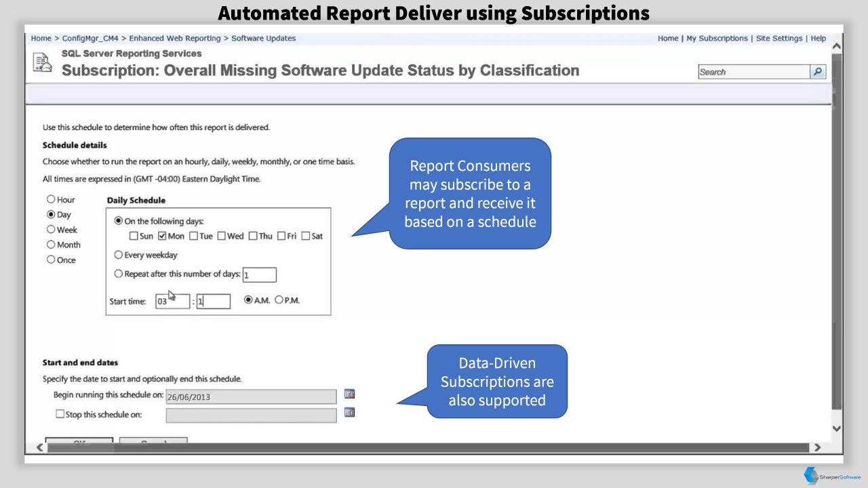
Task: Open calendar picker for stop date
Action: [x=349, y=412]
